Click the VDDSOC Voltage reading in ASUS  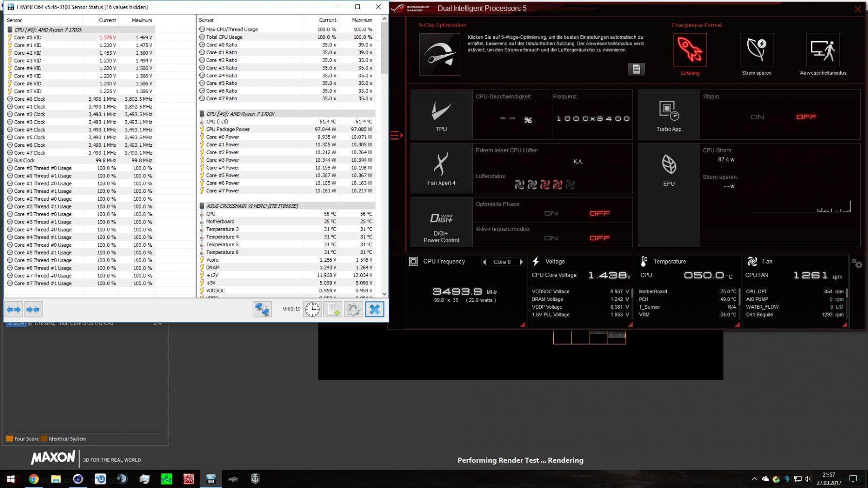[580, 292]
